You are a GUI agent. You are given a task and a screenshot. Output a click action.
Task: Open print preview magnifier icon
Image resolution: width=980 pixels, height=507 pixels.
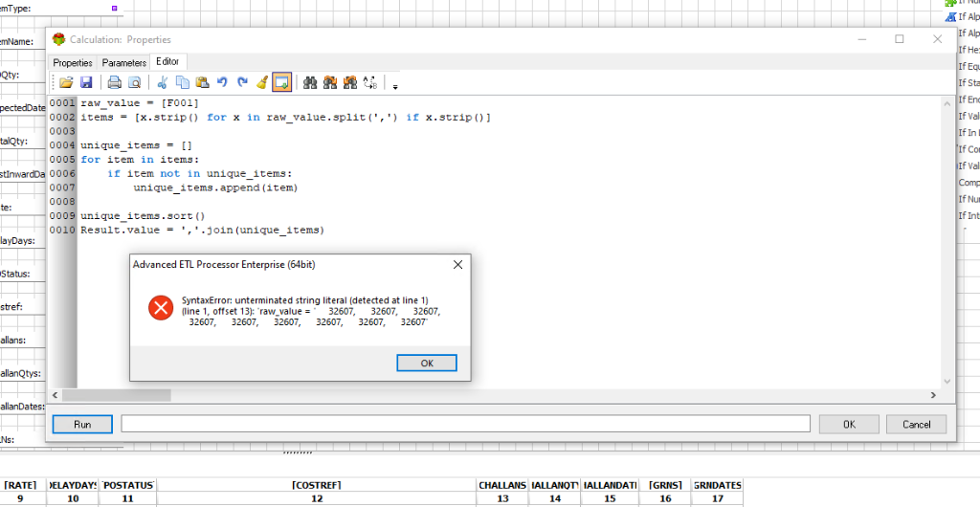134,82
